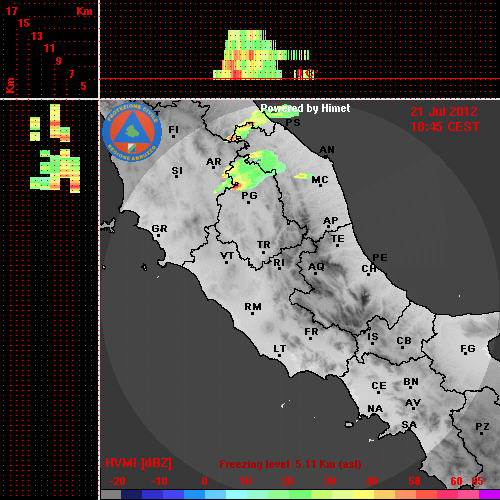Select the time '18:45 CEST'

tap(445, 127)
